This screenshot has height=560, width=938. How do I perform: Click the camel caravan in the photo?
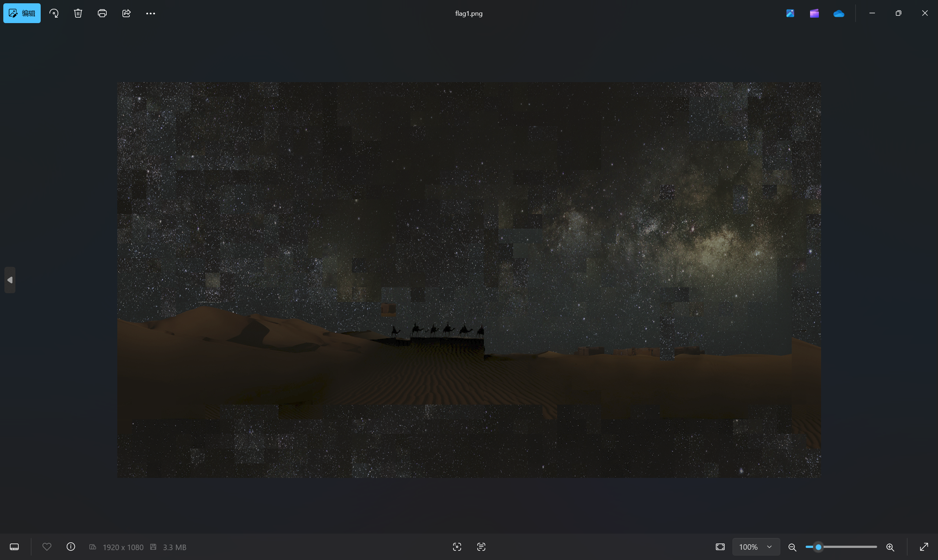coord(438,330)
